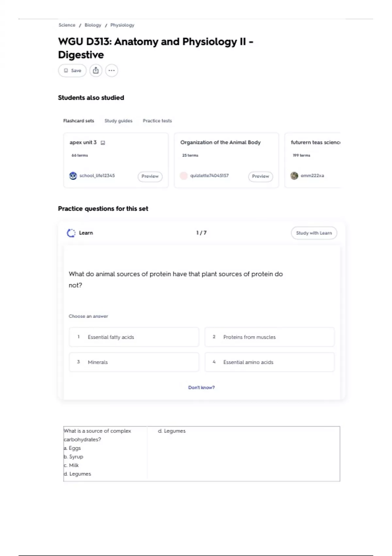
Task: Choose answer Essential amino acids
Action: click(x=269, y=362)
